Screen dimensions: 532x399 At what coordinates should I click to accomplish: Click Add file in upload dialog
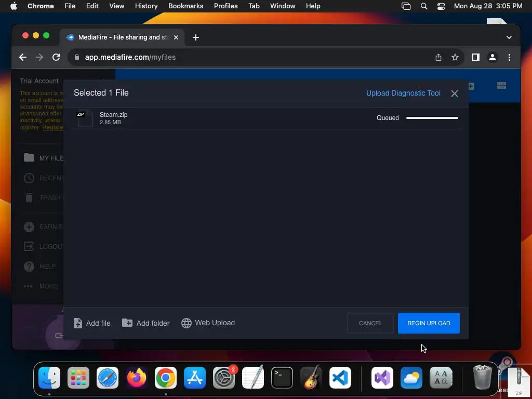coord(92,323)
